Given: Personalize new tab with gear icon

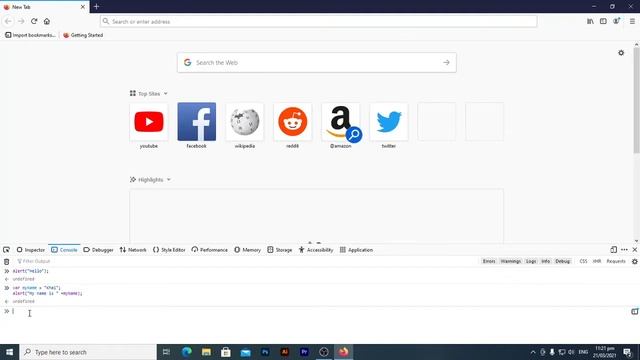Looking at the screenshot, I should click(621, 53).
